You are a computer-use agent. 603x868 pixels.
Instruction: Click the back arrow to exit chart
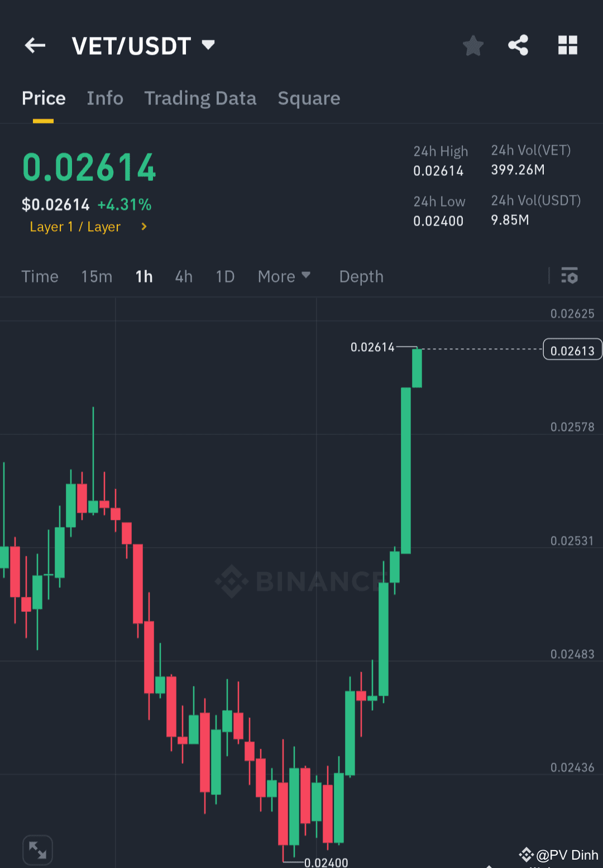coord(35,45)
